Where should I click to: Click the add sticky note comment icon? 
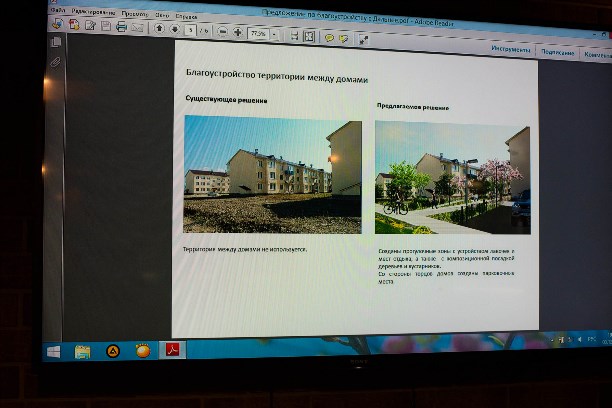point(329,38)
